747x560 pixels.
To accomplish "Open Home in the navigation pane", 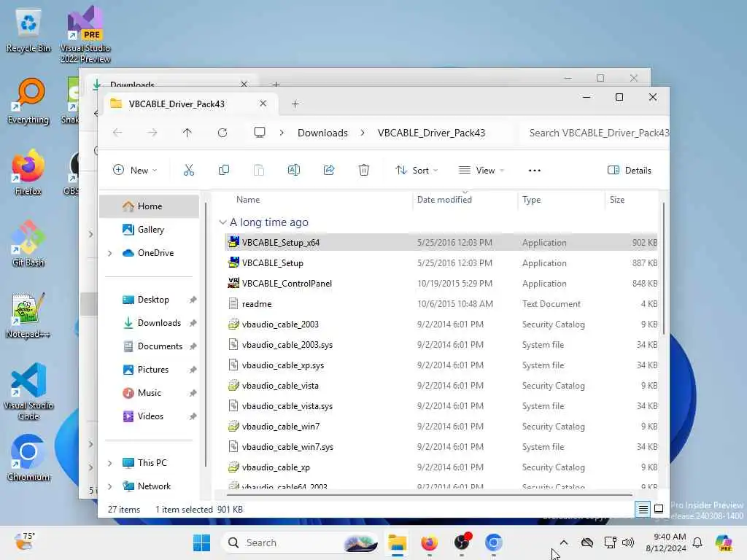I will tap(149, 206).
